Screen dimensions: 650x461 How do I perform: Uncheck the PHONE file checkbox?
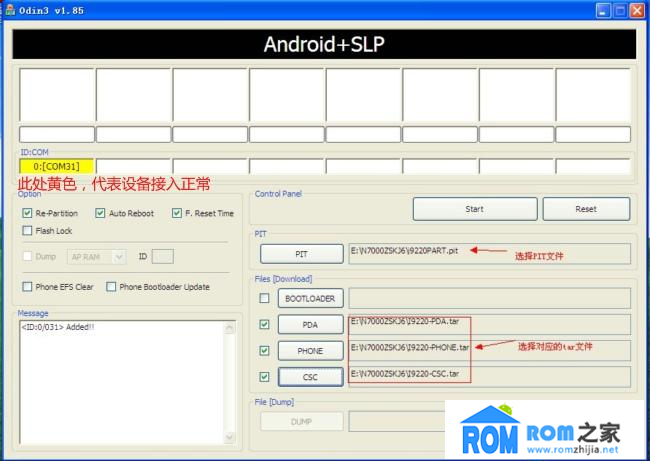pos(264,351)
